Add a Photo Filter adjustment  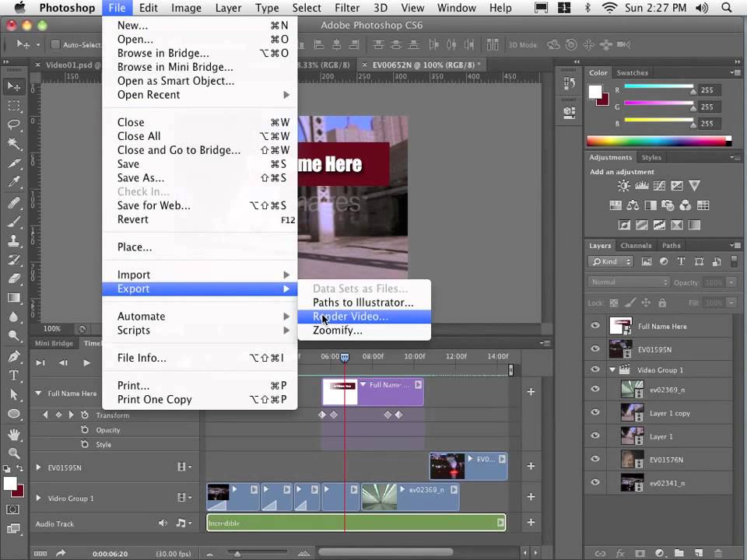click(668, 205)
